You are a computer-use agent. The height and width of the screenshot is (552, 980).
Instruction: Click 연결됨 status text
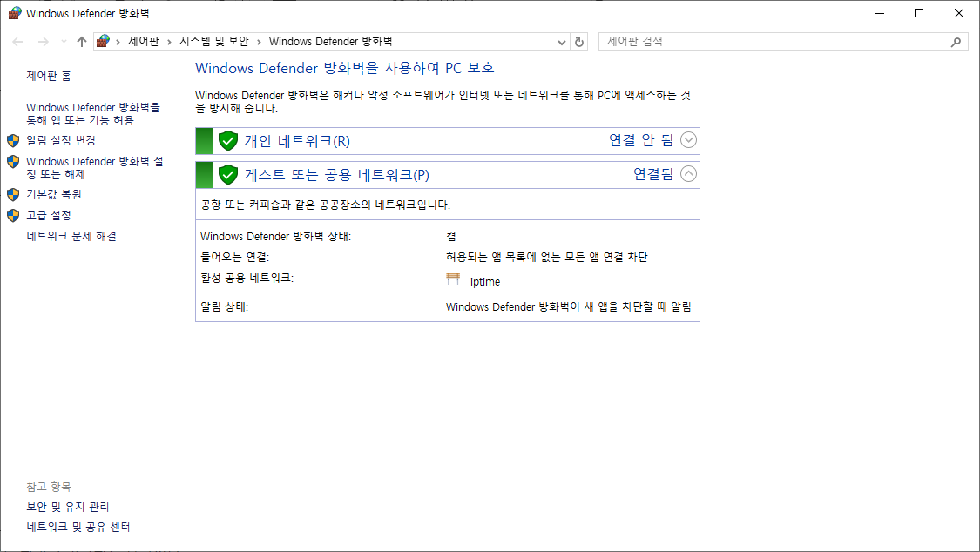pyautogui.click(x=653, y=173)
